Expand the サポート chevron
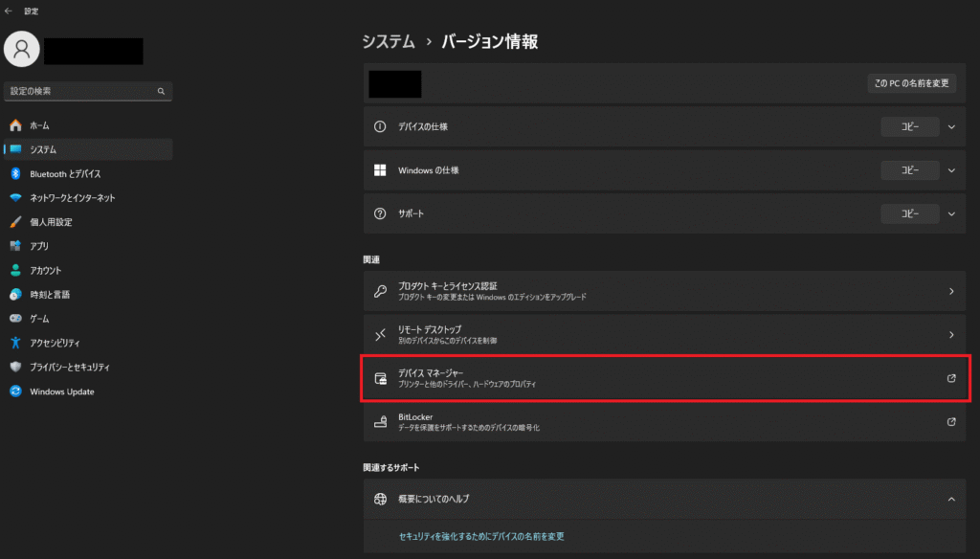This screenshot has width=980, height=559. 951,213
